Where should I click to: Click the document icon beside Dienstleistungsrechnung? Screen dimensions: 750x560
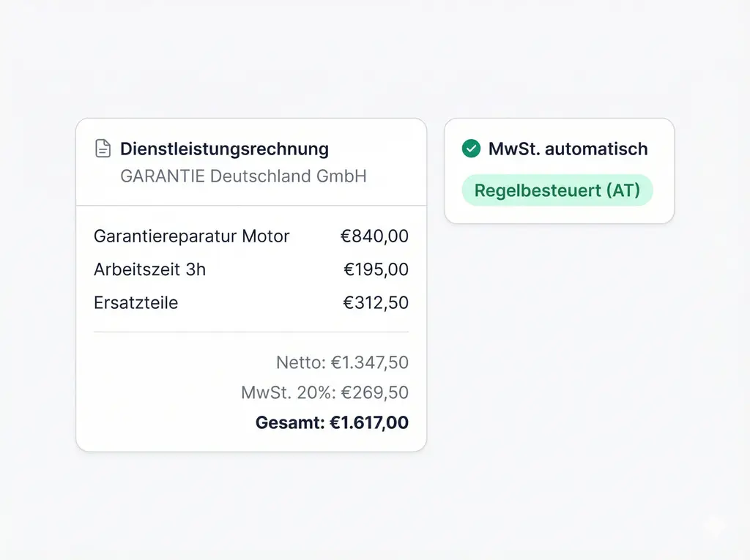coord(103,149)
